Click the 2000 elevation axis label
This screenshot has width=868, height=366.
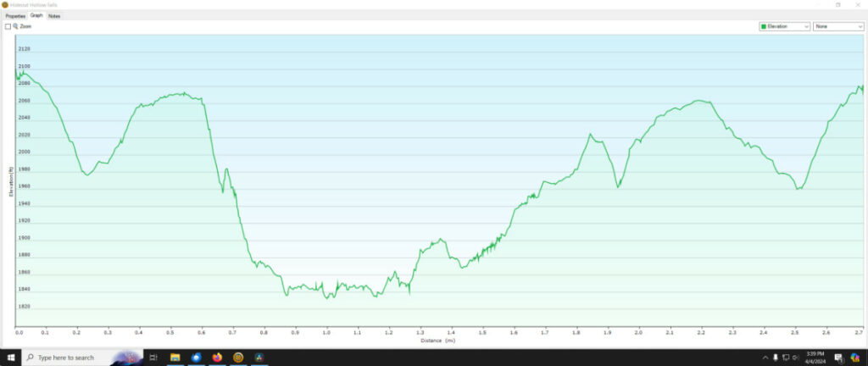click(25, 152)
